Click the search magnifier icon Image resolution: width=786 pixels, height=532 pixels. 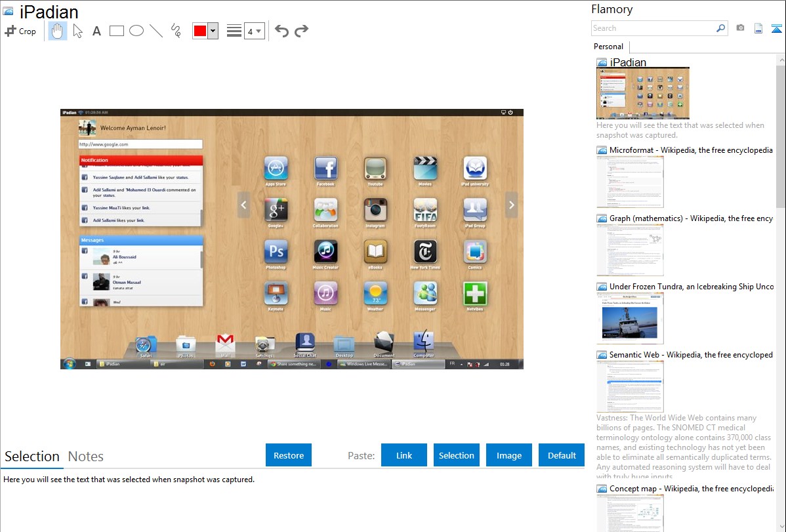(x=720, y=28)
